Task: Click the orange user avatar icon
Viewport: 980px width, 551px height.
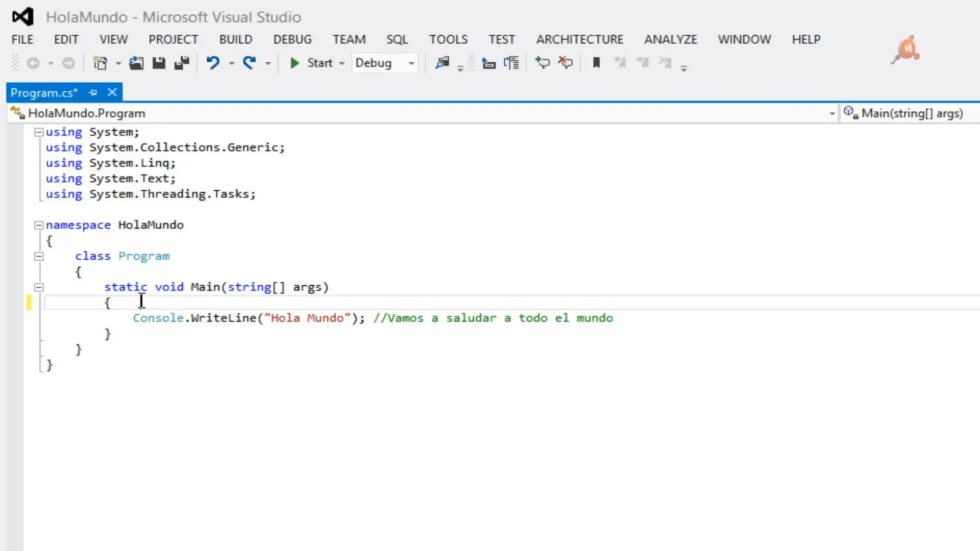Action: (906, 49)
